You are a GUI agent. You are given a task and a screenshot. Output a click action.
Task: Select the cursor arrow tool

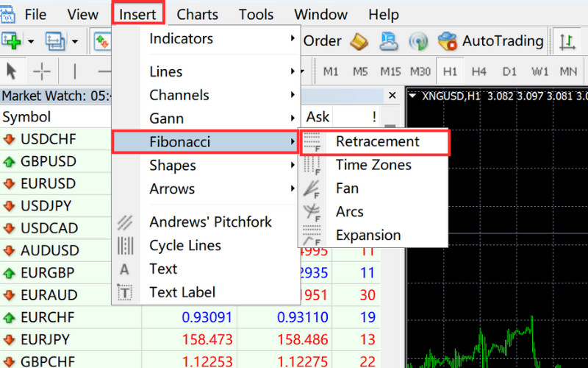click(12, 71)
